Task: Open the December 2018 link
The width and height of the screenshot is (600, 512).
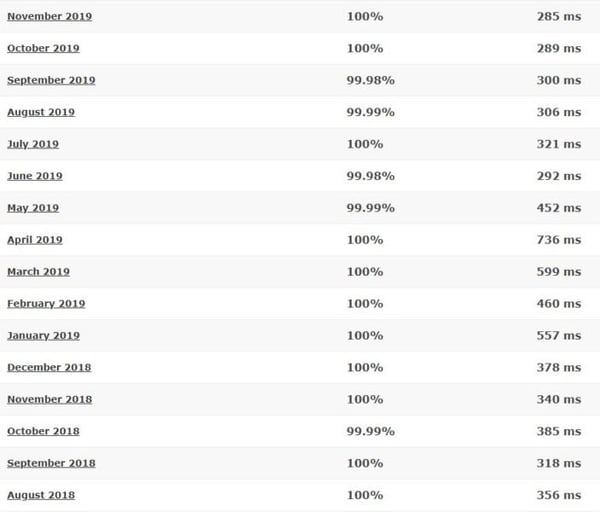Action: [x=49, y=367]
